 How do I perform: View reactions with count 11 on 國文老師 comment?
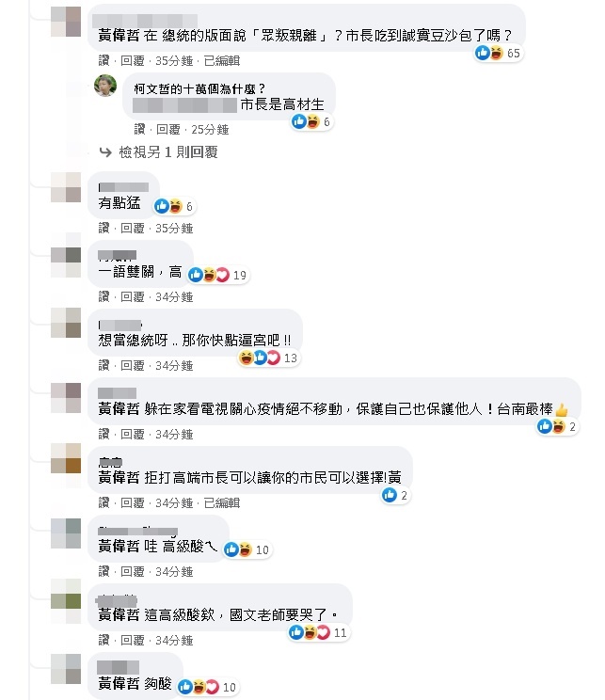318,632
